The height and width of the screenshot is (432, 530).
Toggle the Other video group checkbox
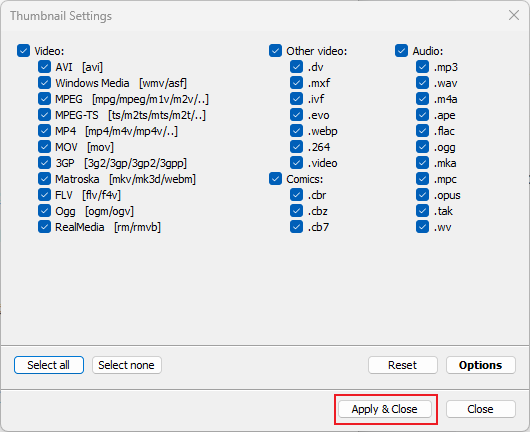coord(275,51)
